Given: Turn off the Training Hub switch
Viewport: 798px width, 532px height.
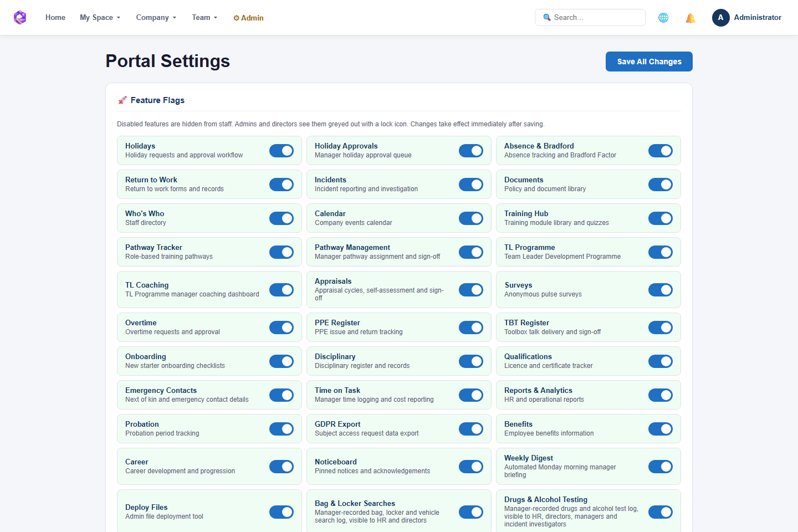Looking at the screenshot, I should click(661, 218).
